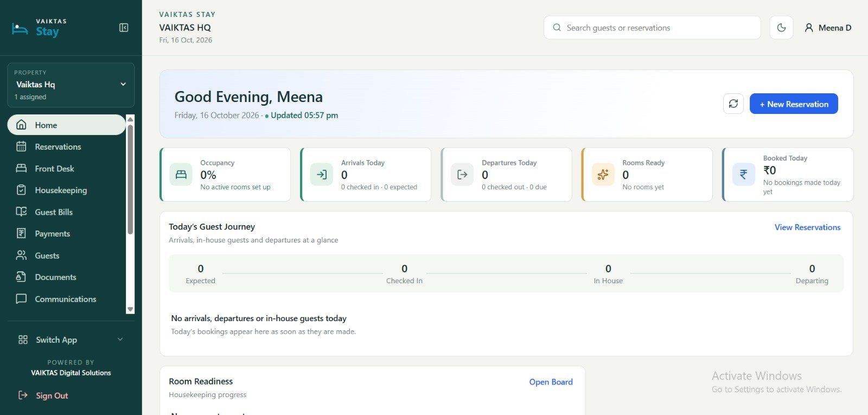
Task: Expand the Switch App chevron
Action: (x=120, y=340)
